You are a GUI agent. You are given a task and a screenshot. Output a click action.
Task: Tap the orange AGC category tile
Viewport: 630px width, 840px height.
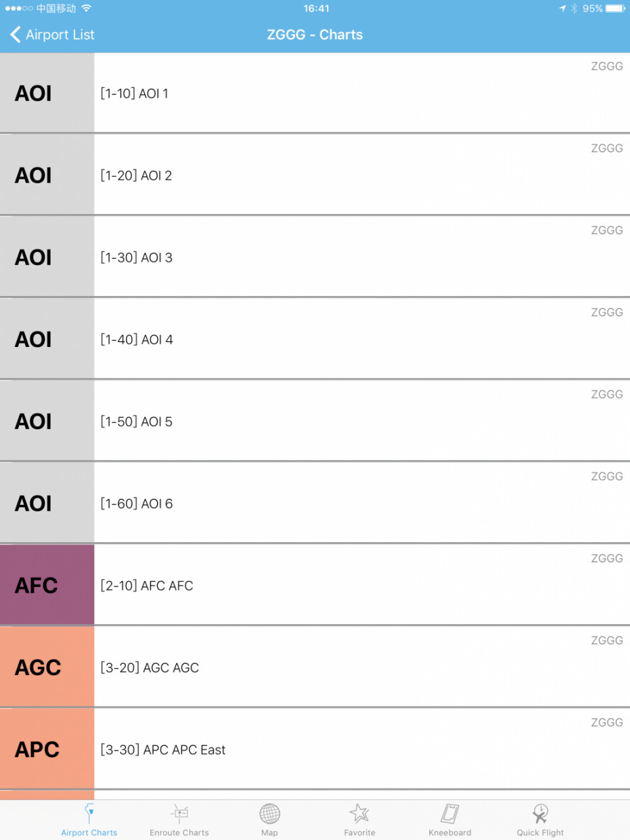coord(47,667)
